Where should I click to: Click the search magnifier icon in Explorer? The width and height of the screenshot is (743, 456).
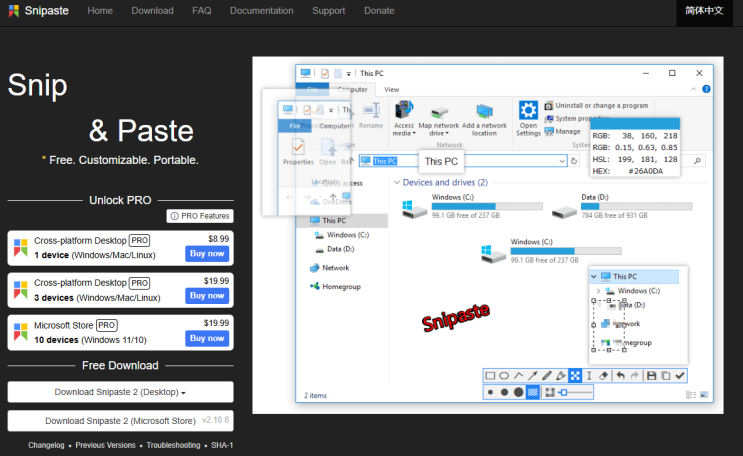coord(697,161)
